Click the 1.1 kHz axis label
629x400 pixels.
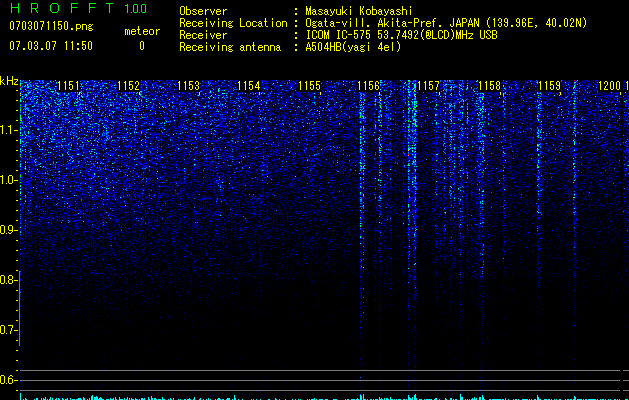[7, 130]
